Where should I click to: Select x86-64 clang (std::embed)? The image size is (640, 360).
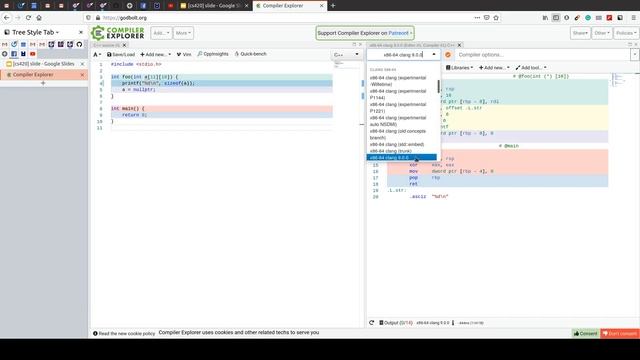[402, 144]
